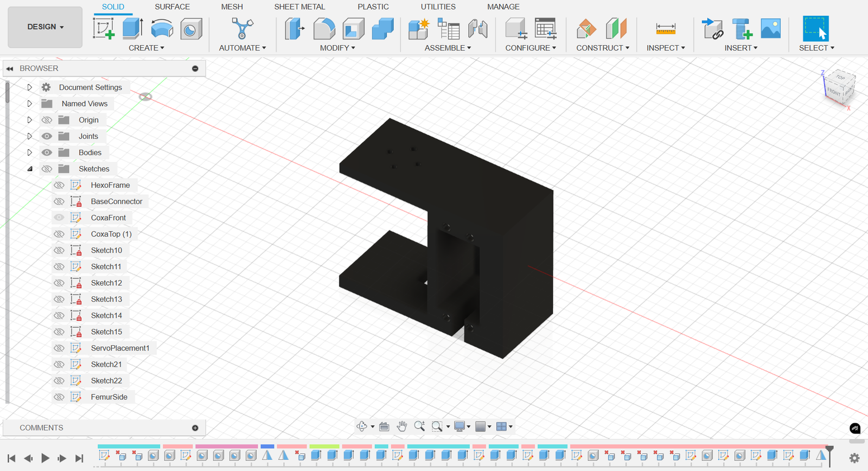The image size is (868, 471).
Task: Show the CoxaFront sketch
Action: (x=59, y=218)
